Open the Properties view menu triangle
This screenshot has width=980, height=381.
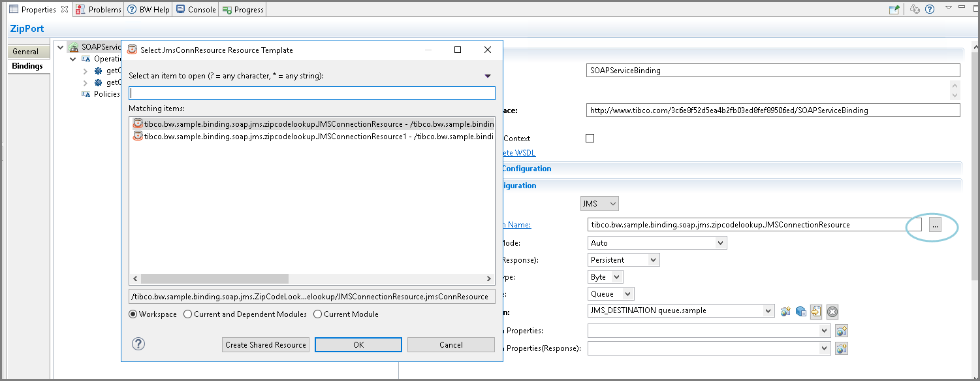(949, 8)
